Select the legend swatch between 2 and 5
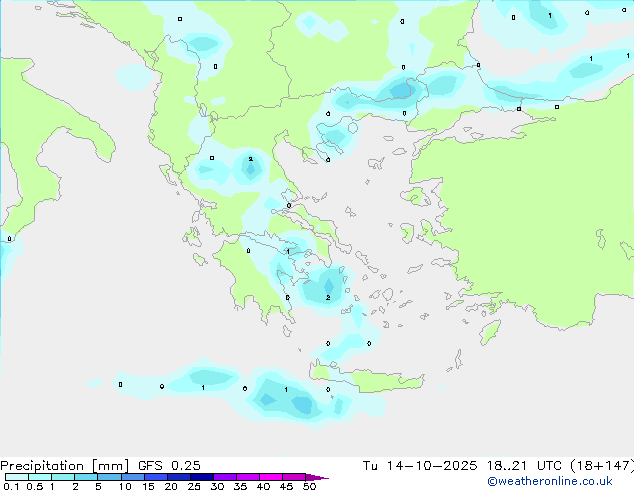 86,477
